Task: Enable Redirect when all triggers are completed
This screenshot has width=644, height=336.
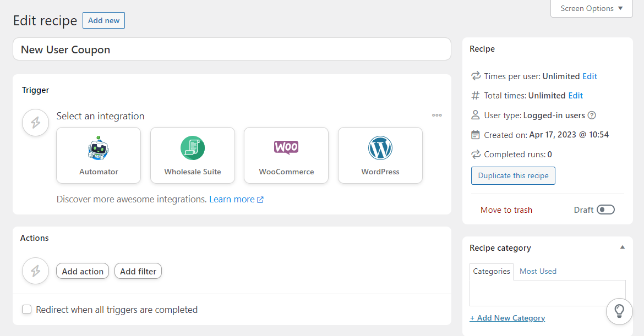Action: (x=27, y=310)
